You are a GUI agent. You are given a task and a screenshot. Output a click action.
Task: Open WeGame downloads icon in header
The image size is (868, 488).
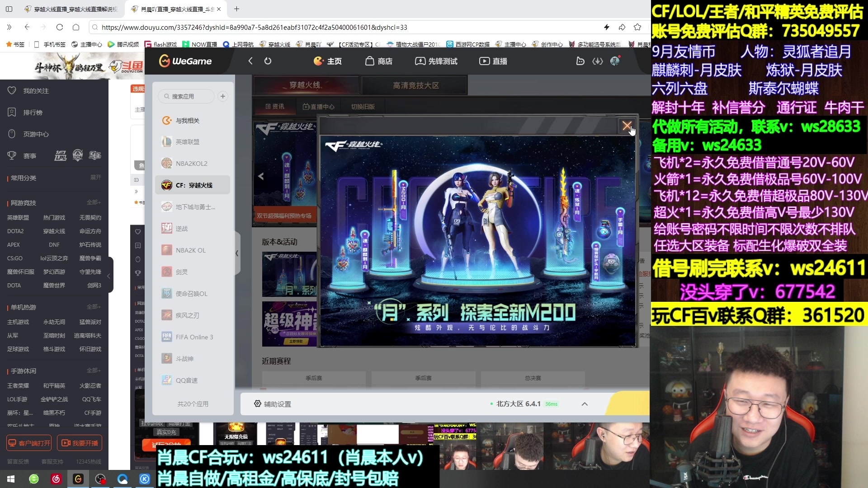(598, 61)
